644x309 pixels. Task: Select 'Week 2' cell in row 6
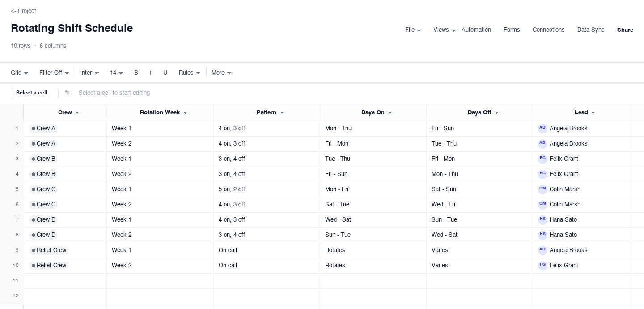pyautogui.click(x=160, y=205)
